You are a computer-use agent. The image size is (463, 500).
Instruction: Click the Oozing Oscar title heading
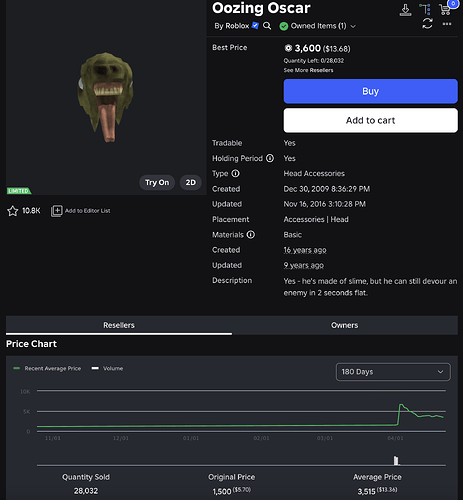(x=261, y=8)
